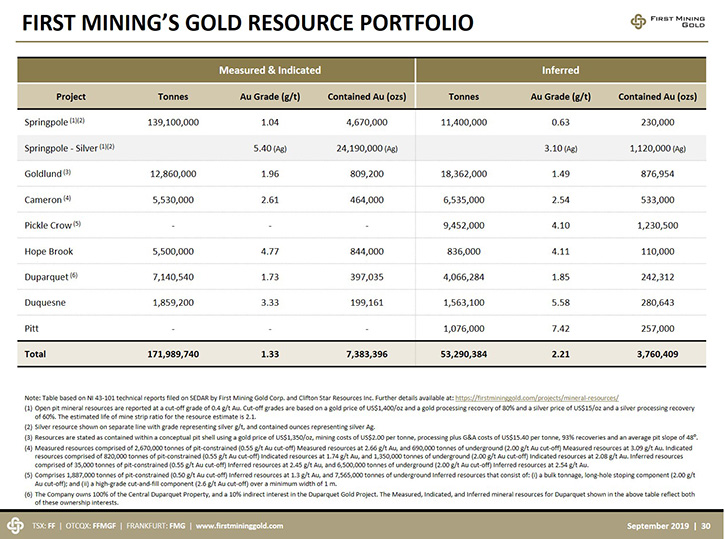Click the 1,076,000 Pitt tonnes value
Screen dimensions: 725x539
coord(464,328)
